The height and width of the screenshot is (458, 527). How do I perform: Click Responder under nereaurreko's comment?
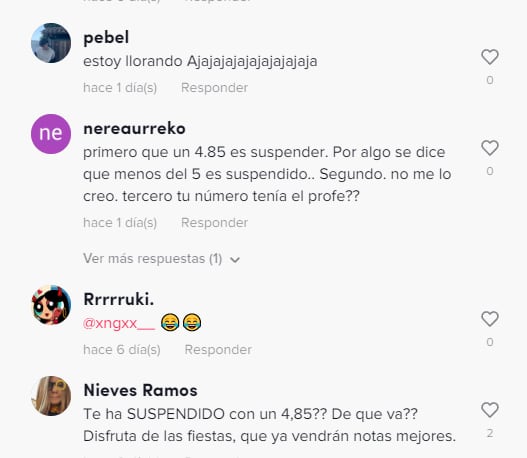[214, 223]
